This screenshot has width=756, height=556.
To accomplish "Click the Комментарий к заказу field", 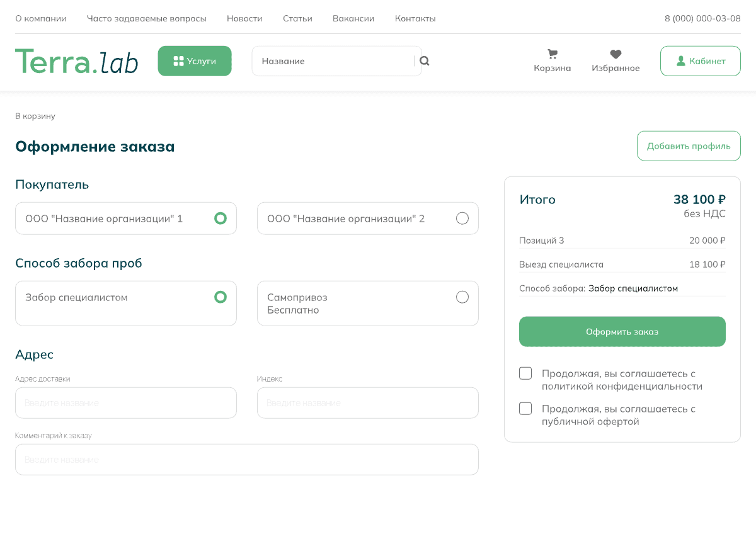I will pyautogui.click(x=247, y=460).
